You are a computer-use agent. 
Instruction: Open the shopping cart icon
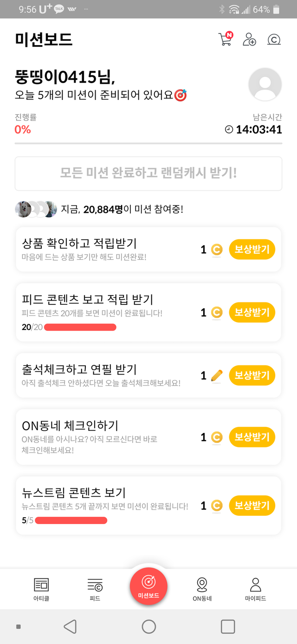(225, 39)
